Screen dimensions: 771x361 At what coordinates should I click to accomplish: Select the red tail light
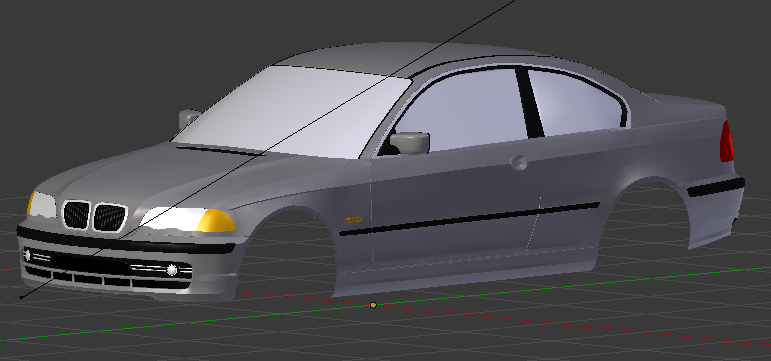click(x=726, y=141)
